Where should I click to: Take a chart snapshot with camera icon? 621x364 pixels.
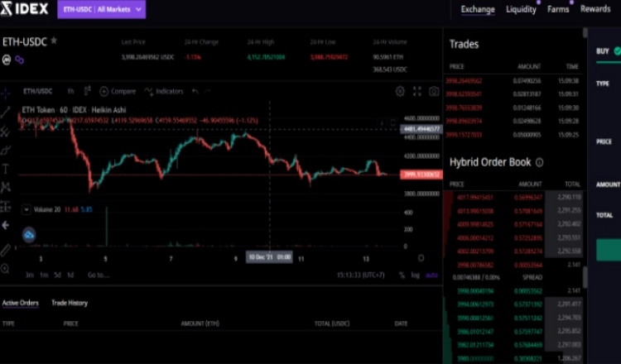coord(434,91)
